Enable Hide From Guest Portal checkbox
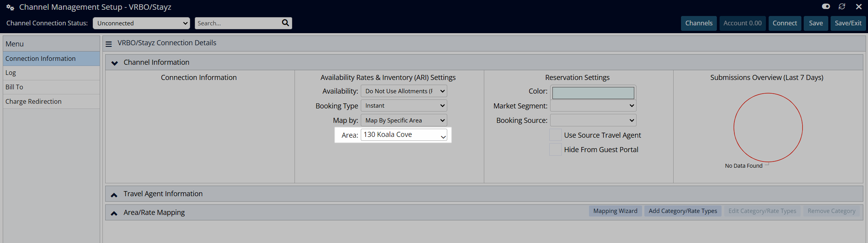 556,149
